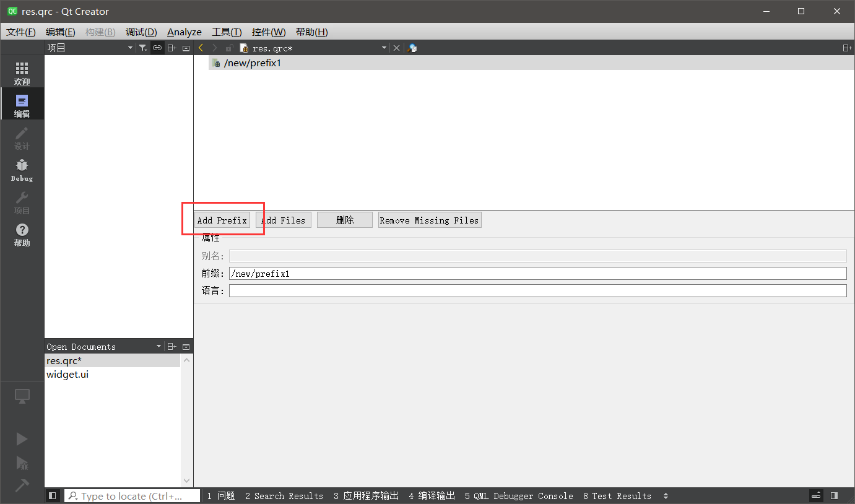Viewport: 855px width, 504px height.
Task: Toggle the right sidebar visibility
Action: (835, 496)
